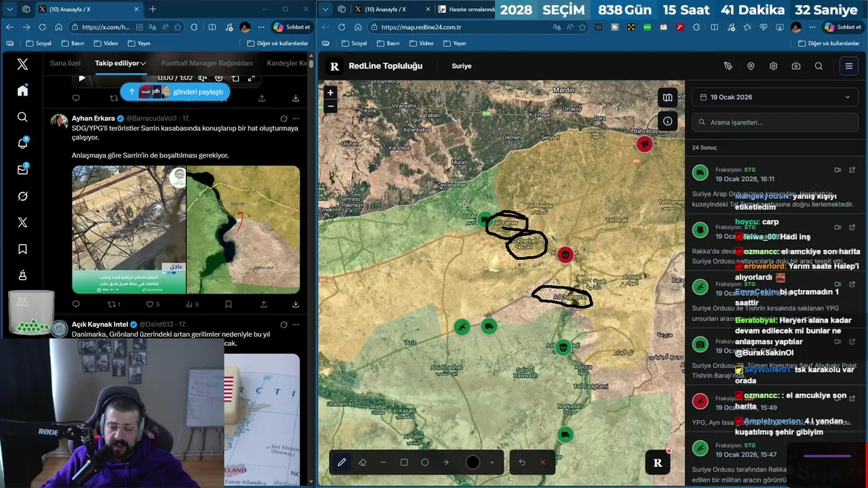Screen dimensions: 868x488
Task: Open new tab in left browser
Action: pos(153,9)
